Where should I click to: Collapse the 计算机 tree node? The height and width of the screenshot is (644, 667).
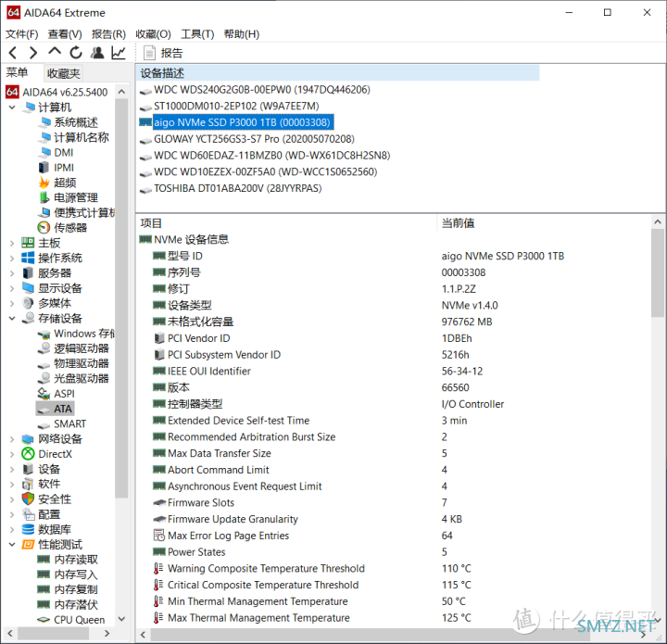[12, 107]
